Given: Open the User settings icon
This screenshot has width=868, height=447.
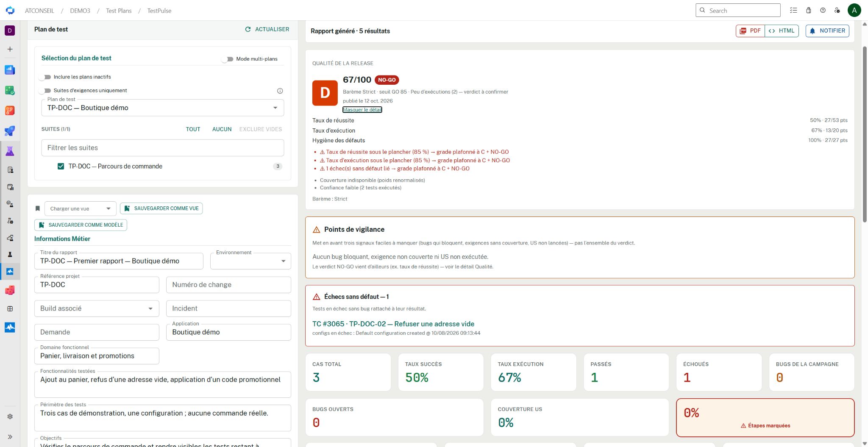Looking at the screenshot, I should tap(837, 11).
